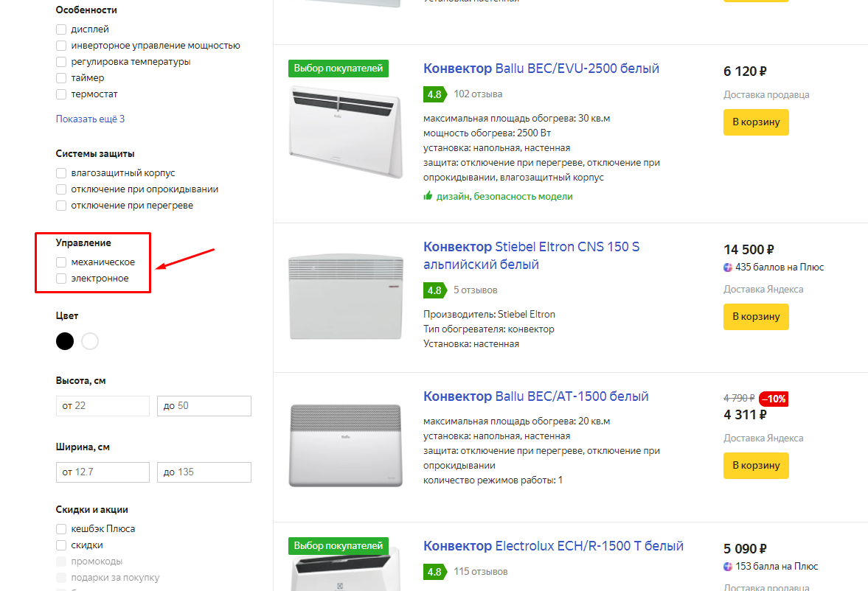This screenshot has width=868, height=591.
Task: Click the -10% discount badge
Action: pyautogui.click(x=774, y=399)
